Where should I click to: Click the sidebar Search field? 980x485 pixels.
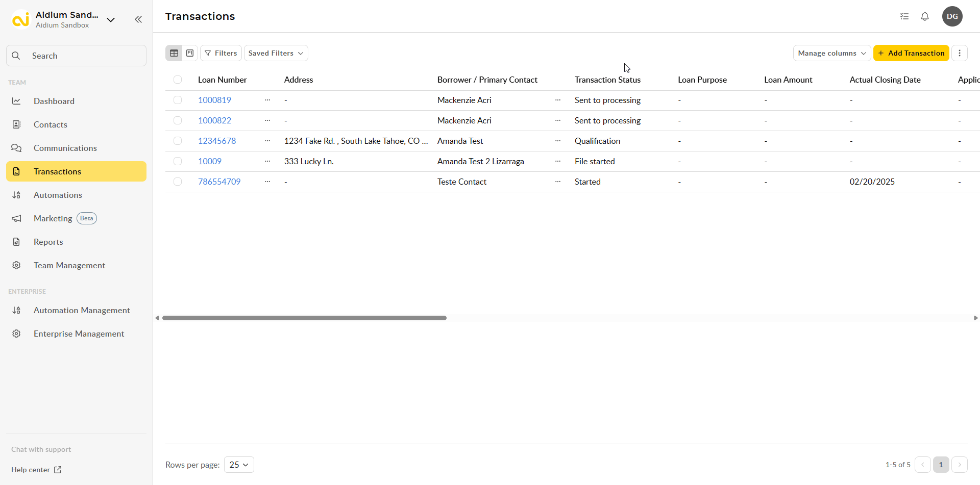coord(76,56)
